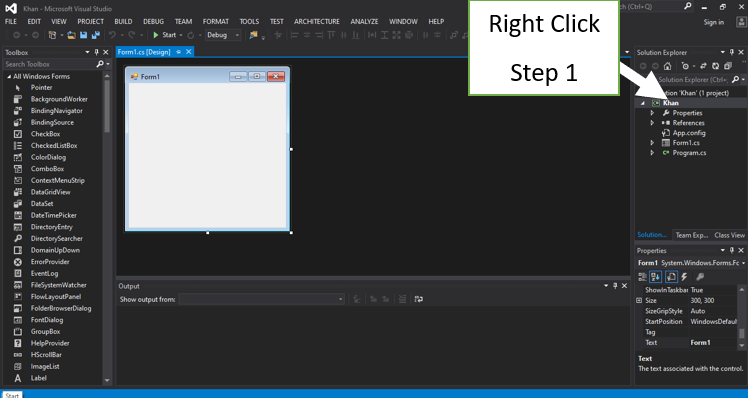The image size is (748, 398).
Task: Click the search magnifier in Toolbox
Action: pyautogui.click(x=100, y=63)
